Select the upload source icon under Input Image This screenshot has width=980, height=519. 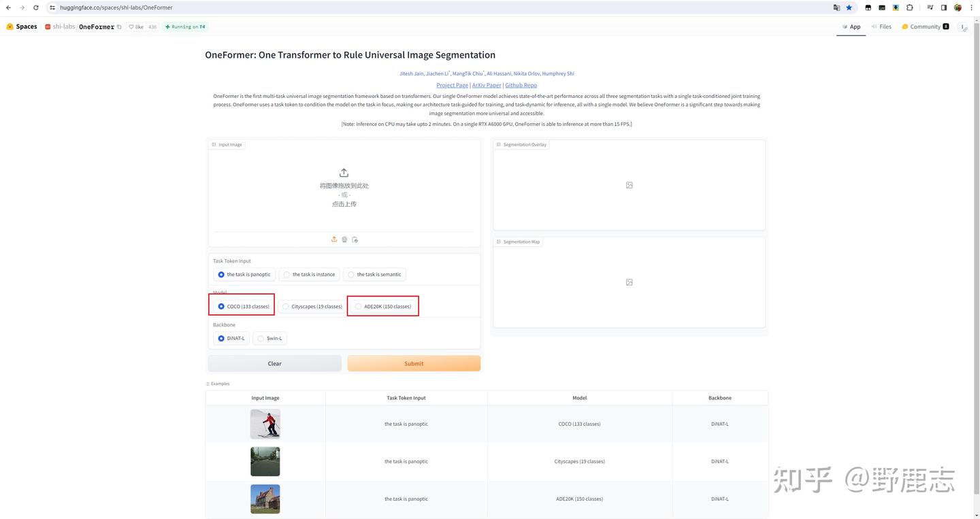click(x=334, y=239)
